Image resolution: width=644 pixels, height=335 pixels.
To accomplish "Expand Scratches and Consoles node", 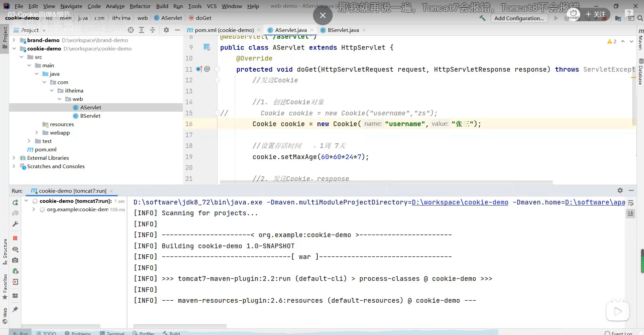I will point(14,166).
